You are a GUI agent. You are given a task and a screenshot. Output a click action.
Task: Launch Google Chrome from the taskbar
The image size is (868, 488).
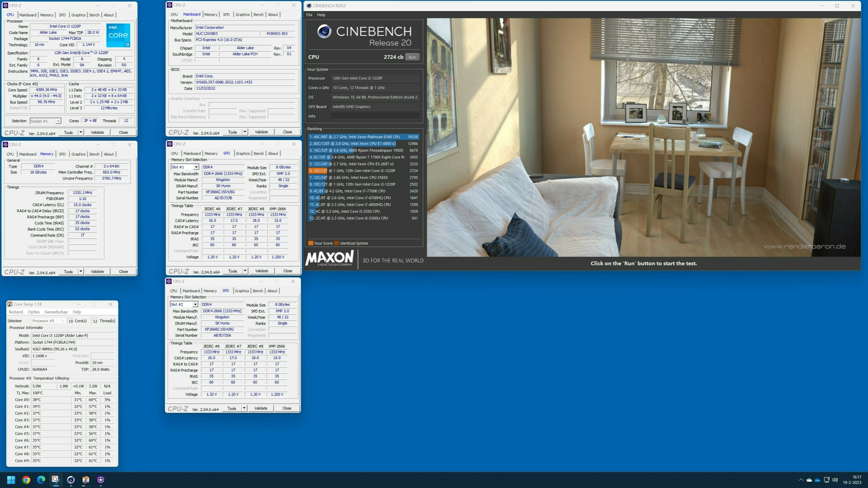pos(26,480)
